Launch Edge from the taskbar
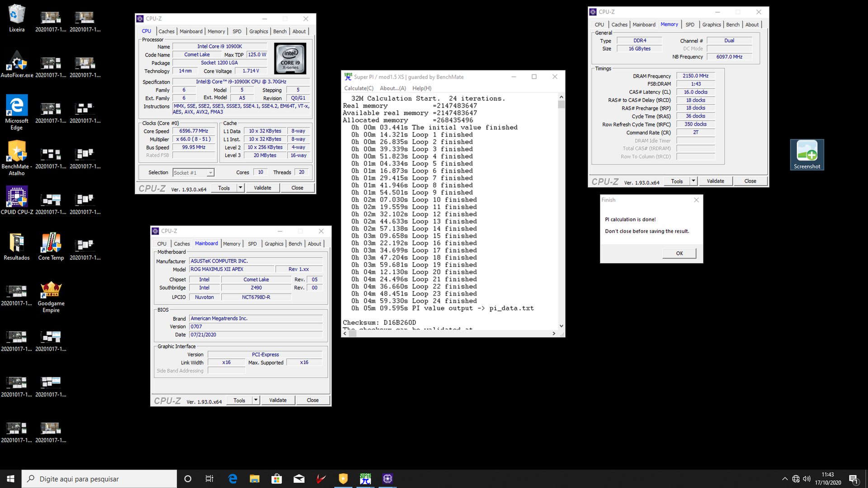The height and width of the screenshot is (488, 868). (x=233, y=479)
